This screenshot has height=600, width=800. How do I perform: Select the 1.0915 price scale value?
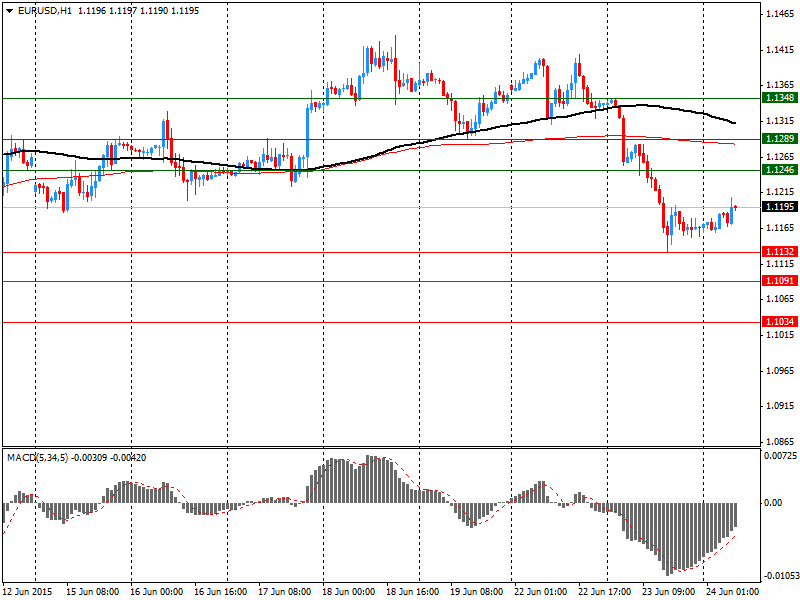pos(780,406)
